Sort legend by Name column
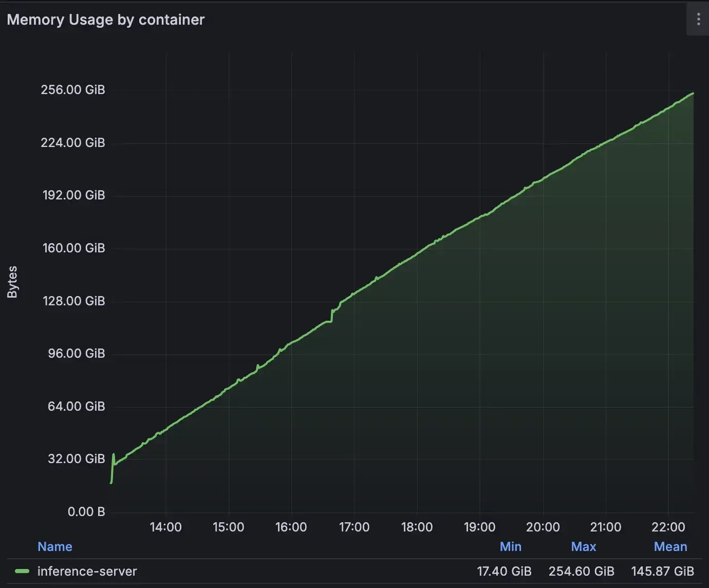This screenshot has height=588, width=709. 54,546
